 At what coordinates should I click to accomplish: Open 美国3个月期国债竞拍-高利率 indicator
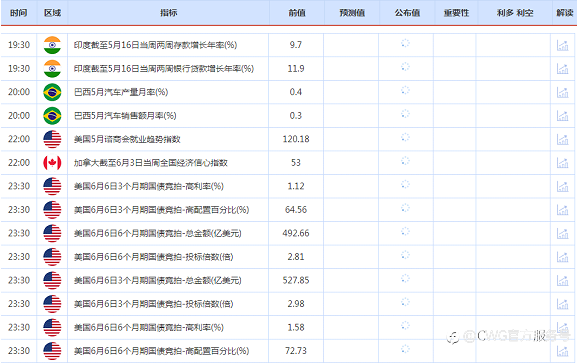pos(149,186)
